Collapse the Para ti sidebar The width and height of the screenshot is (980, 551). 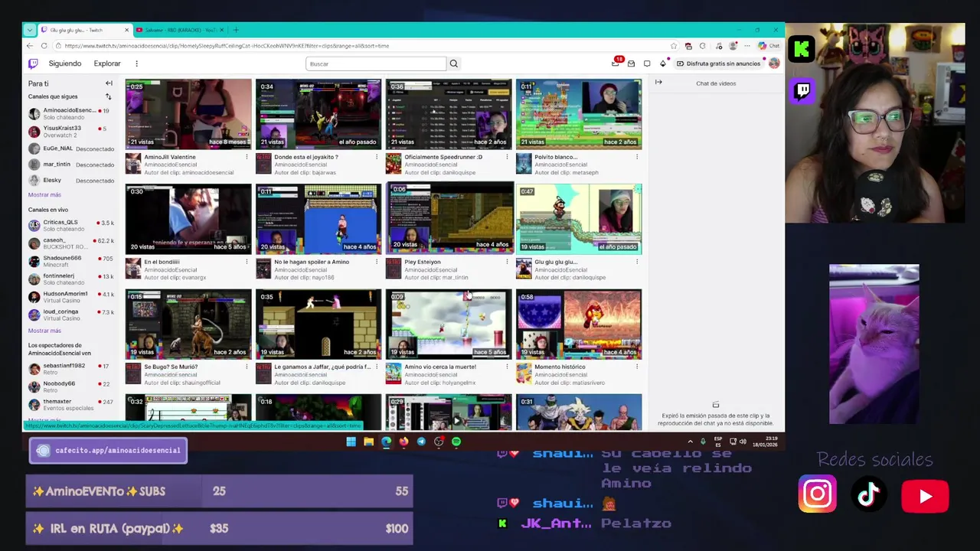(109, 83)
